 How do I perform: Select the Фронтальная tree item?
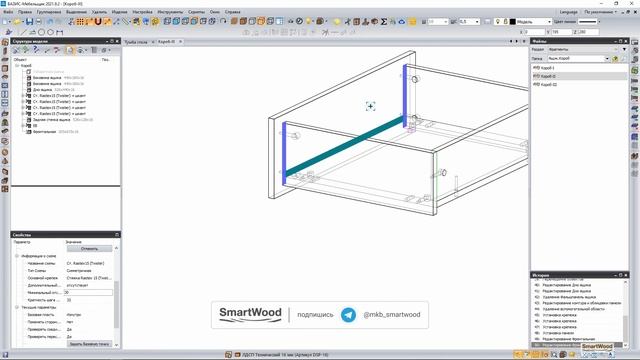44,132
